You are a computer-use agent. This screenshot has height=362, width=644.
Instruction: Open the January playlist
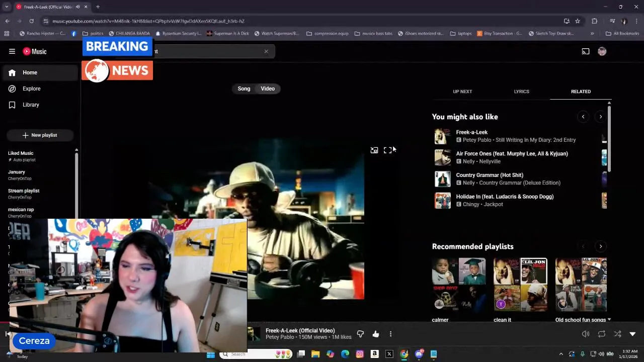[x=39, y=175]
